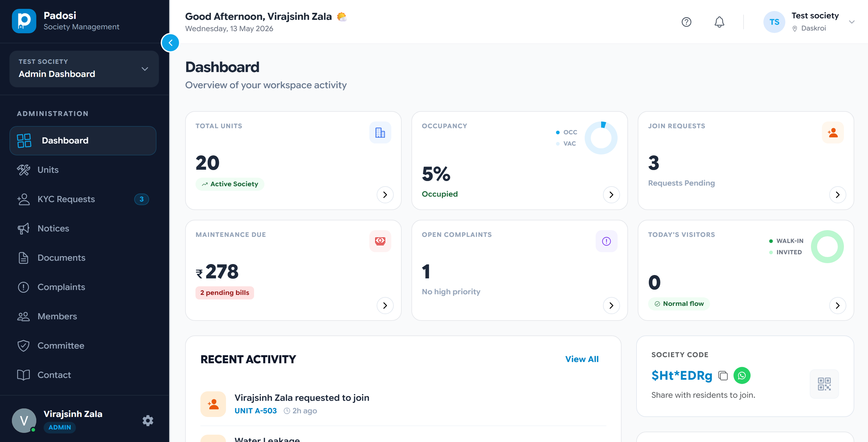
Task: Click the $Ht*EDRg society code text
Action: click(x=682, y=375)
